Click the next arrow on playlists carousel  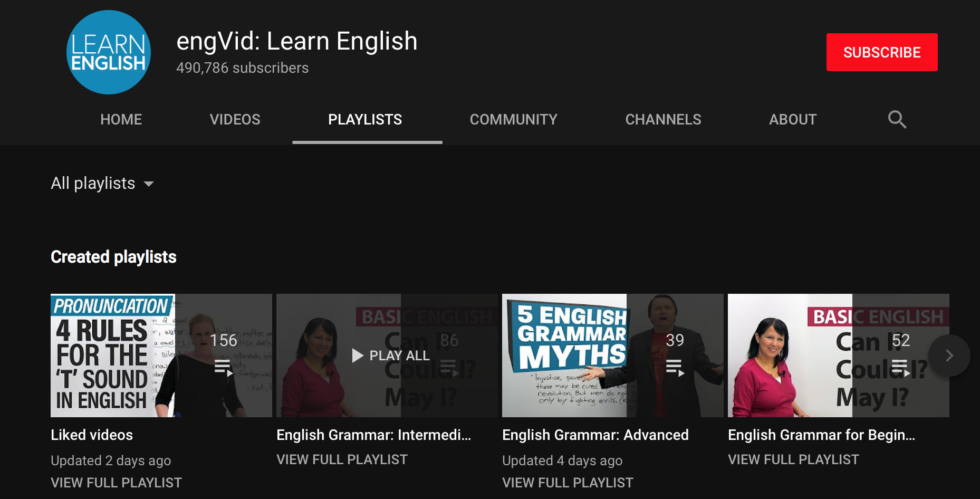[x=949, y=356]
